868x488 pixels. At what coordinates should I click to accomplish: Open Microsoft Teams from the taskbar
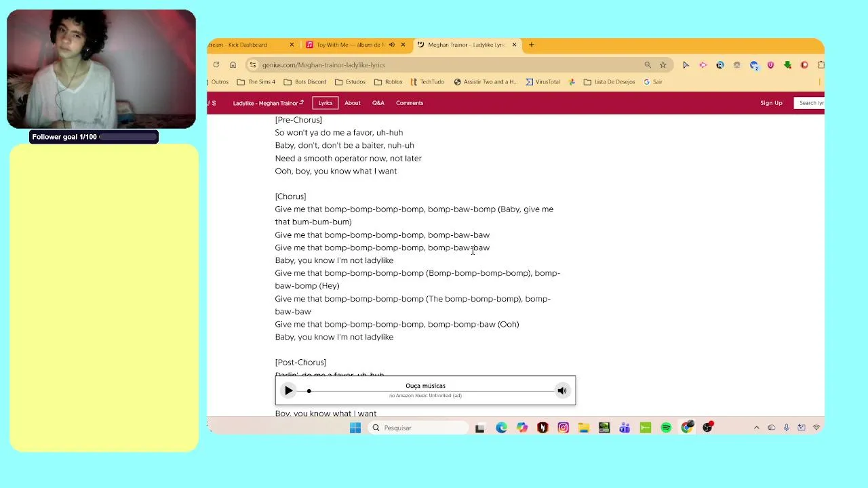(x=625, y=428)
